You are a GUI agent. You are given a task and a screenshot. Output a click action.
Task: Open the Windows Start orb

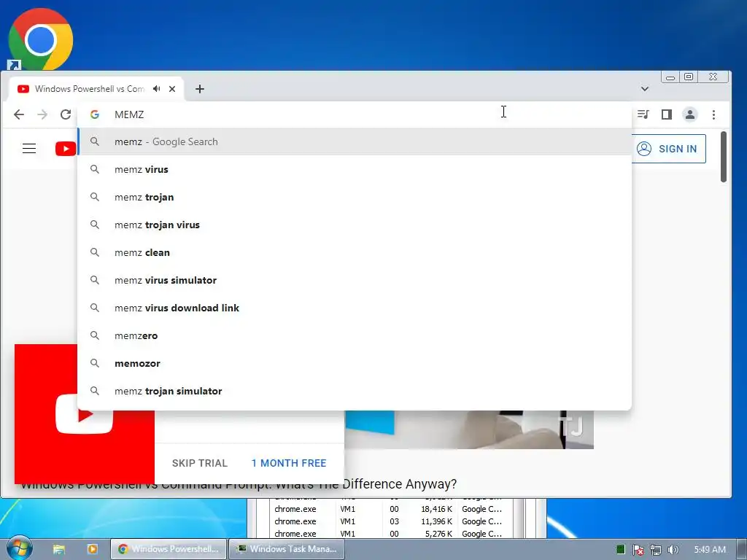coord(19,548)
